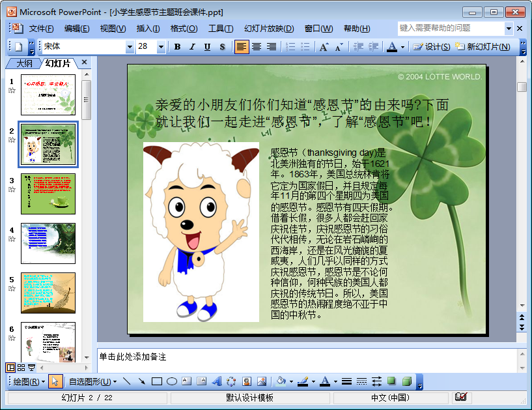Toggle numbered list

pos(290,47)
